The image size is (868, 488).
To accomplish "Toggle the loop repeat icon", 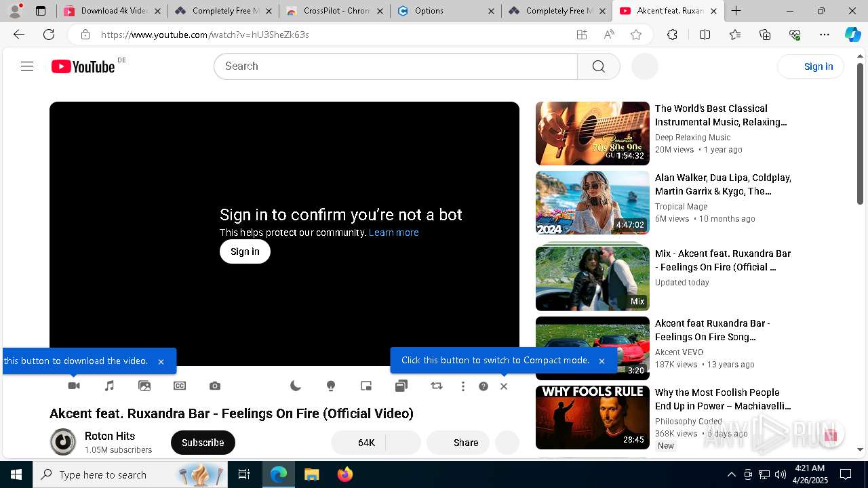I will 437,386.
